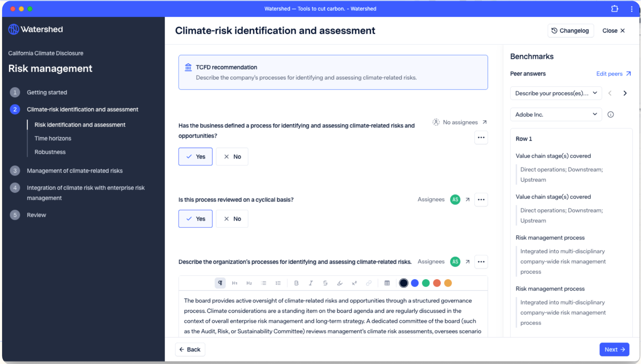
Task: Toggle superscript formatting
Action: (354, 283)
